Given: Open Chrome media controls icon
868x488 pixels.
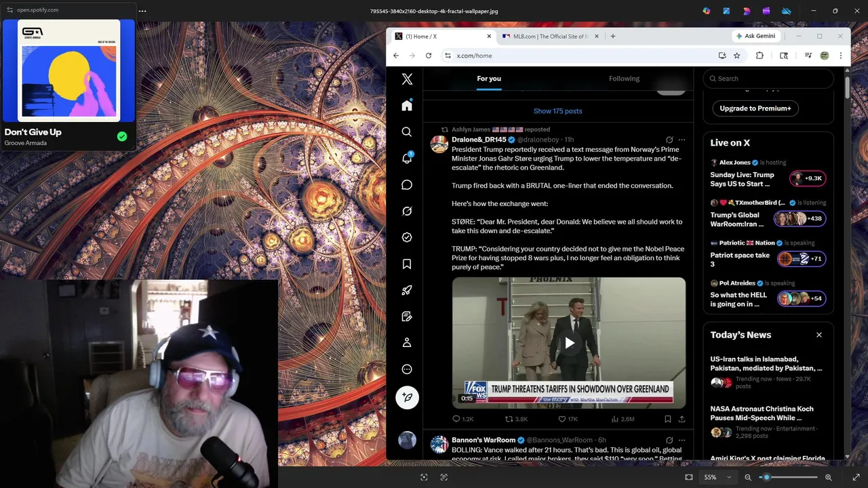Looking at the screenshot, I should 808,56.
